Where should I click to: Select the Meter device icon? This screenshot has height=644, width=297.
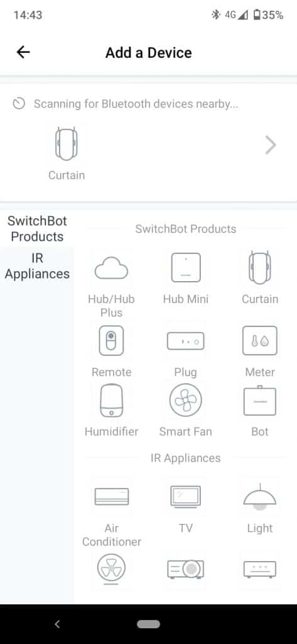point(260,340)
